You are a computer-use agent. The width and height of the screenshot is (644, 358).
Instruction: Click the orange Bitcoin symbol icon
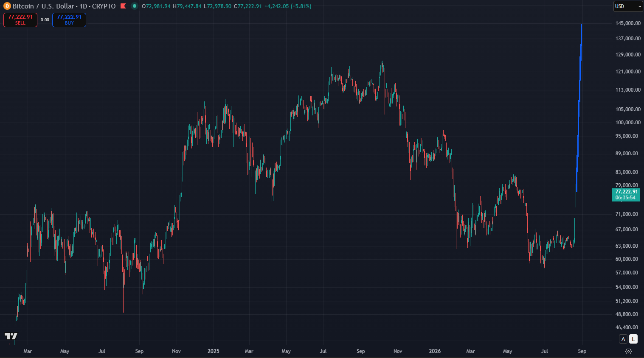point(7,6)
